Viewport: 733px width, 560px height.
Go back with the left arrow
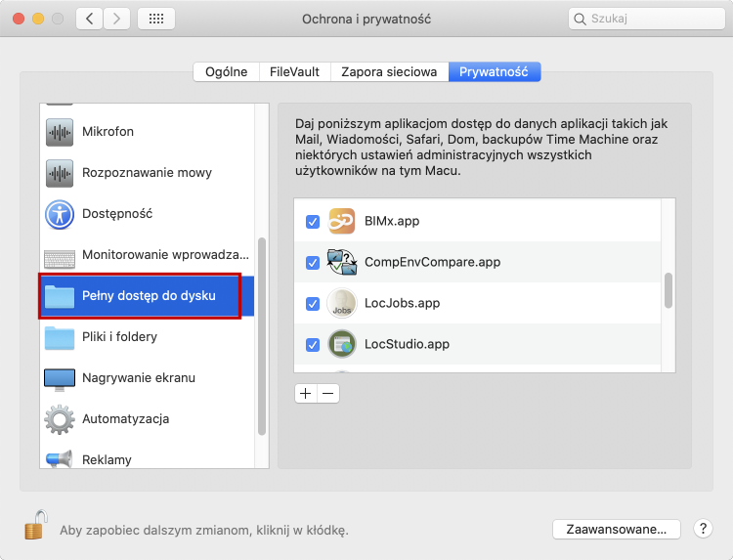[89, 19]
